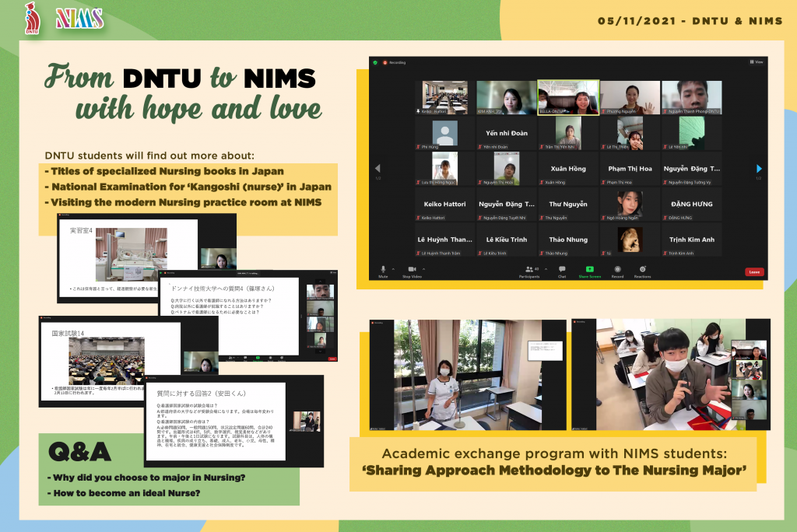Select the Nguyễn Đặng Tường Vy tile
Screen dimensions: 797x532
[692, 169]
